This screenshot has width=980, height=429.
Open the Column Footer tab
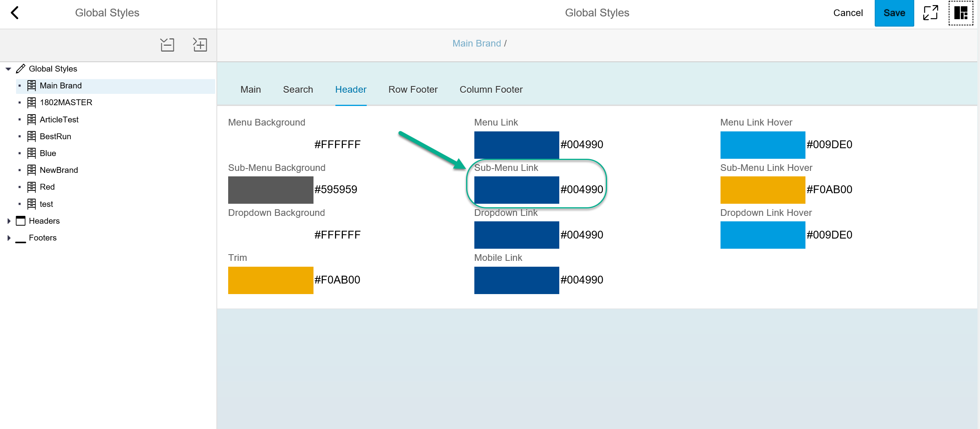[491, 90]
